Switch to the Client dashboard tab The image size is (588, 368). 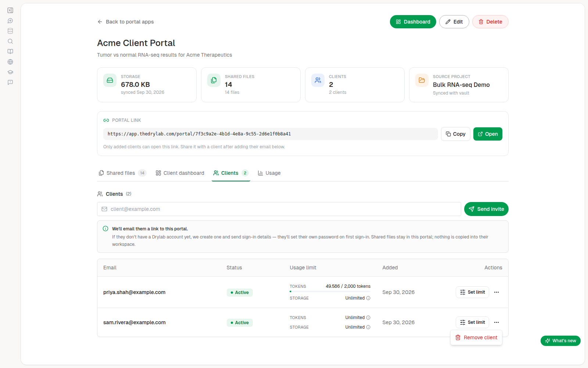tap(180, 173)
